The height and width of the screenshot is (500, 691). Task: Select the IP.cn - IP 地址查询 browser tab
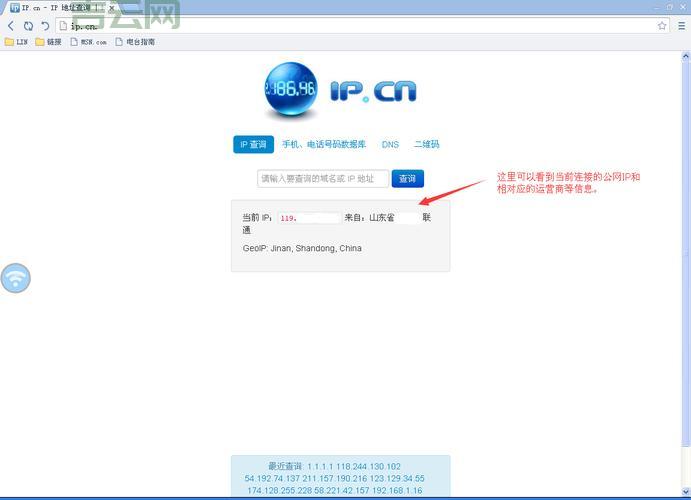pyautogui.click(x=62, y=8)
